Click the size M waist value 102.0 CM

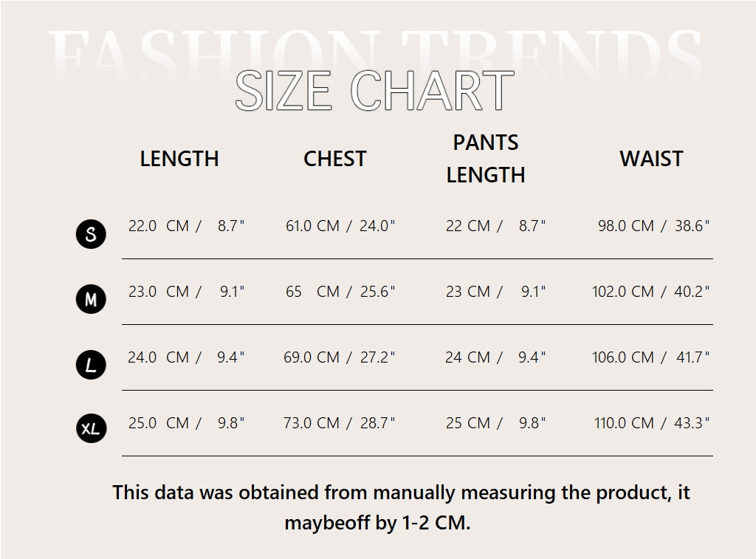coord(623,292)
